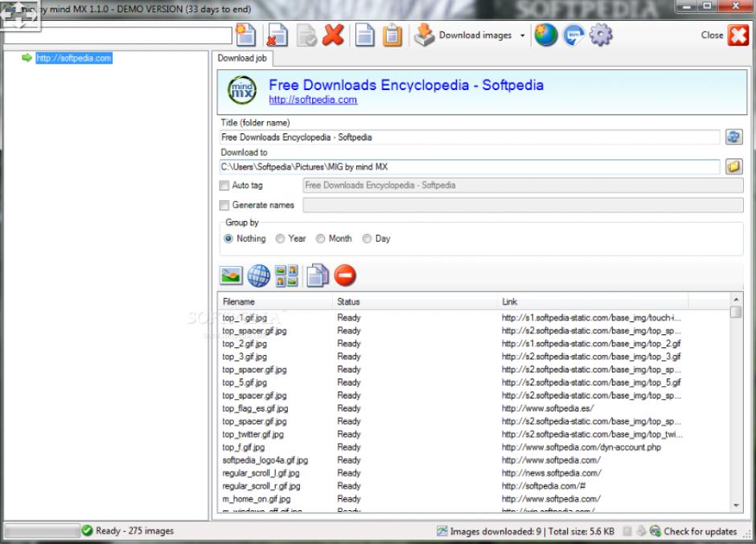Click the file list scrollbar down arrow
Screen dimensions: 756x544
point(736,505)
